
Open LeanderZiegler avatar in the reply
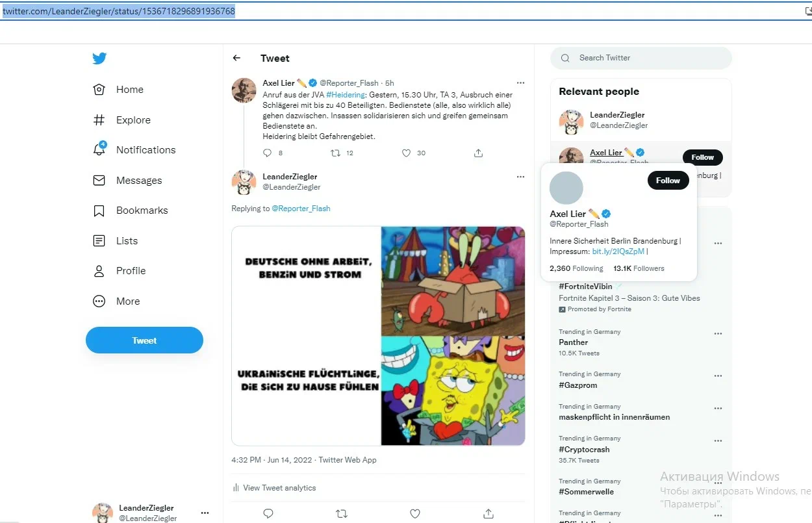click(x=244, y=183)
